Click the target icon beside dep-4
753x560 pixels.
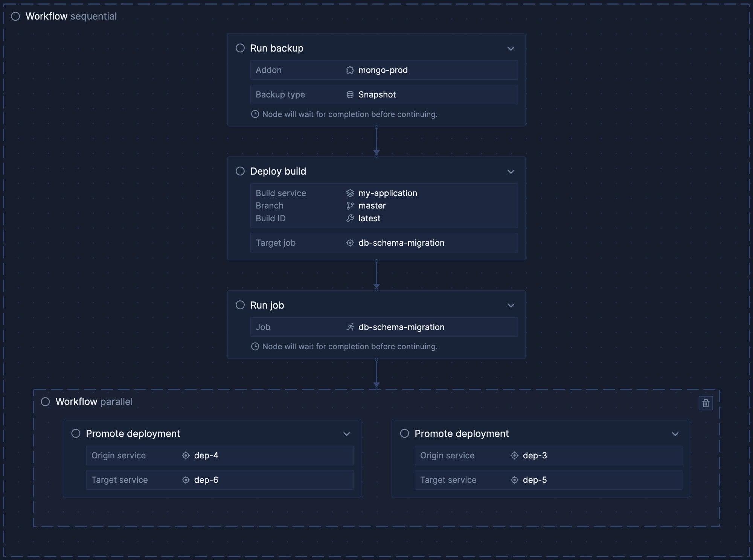(x=186, y=455)
